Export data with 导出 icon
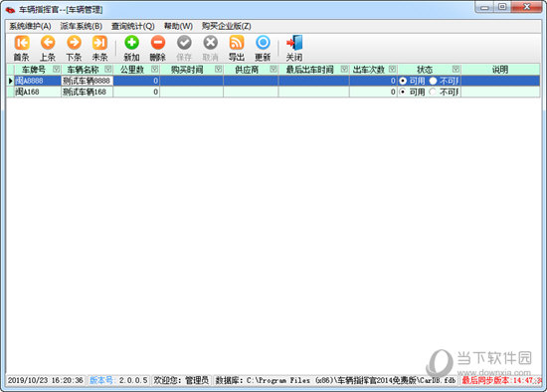This screenshot has width=547, height=392. click(237, 48)
